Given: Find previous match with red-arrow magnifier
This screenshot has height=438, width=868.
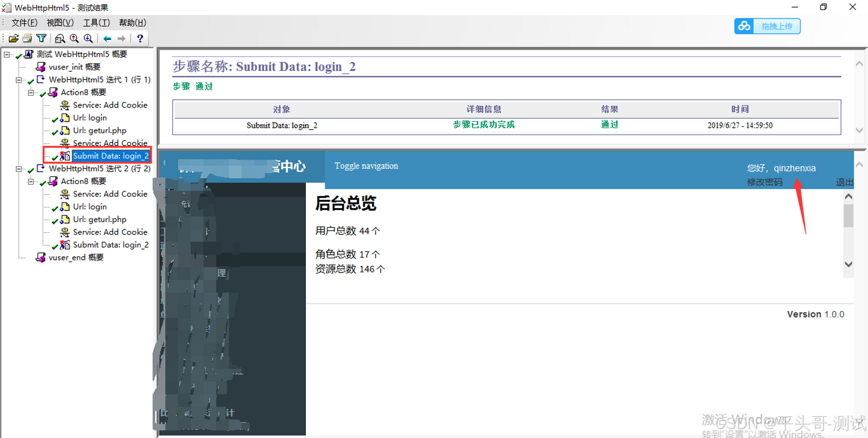Looking at the screenshot, I should pos(74,39).
